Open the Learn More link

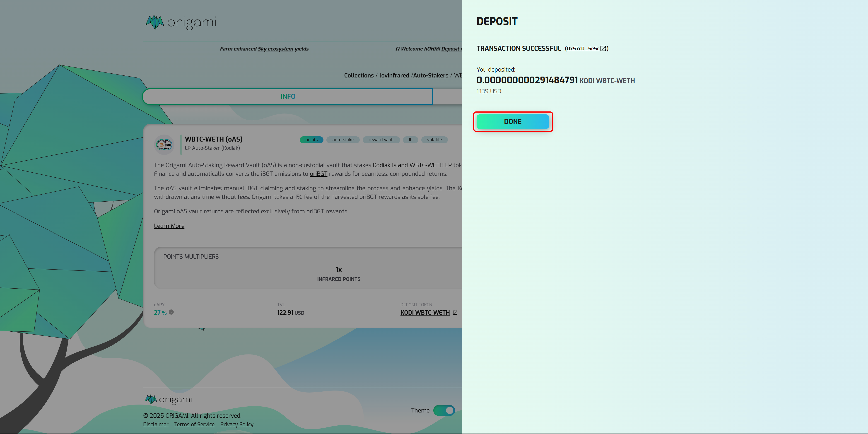click(169, 226)
